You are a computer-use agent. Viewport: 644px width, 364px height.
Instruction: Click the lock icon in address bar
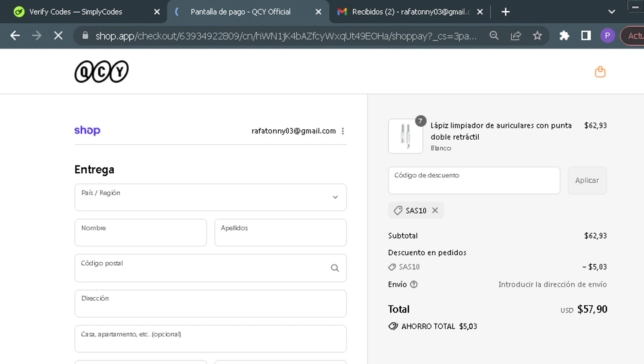coord(85,36)
